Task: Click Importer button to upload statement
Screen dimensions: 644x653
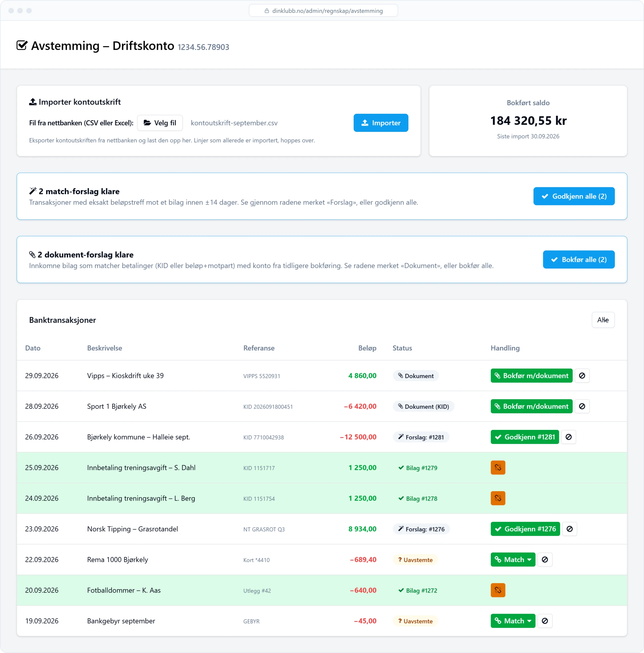Action: (381, 123)
